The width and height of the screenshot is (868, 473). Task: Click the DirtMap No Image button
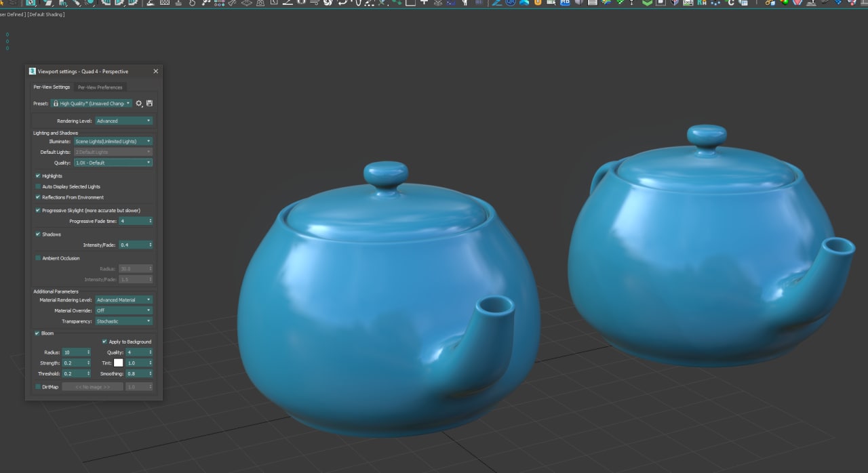pos(92,386)
